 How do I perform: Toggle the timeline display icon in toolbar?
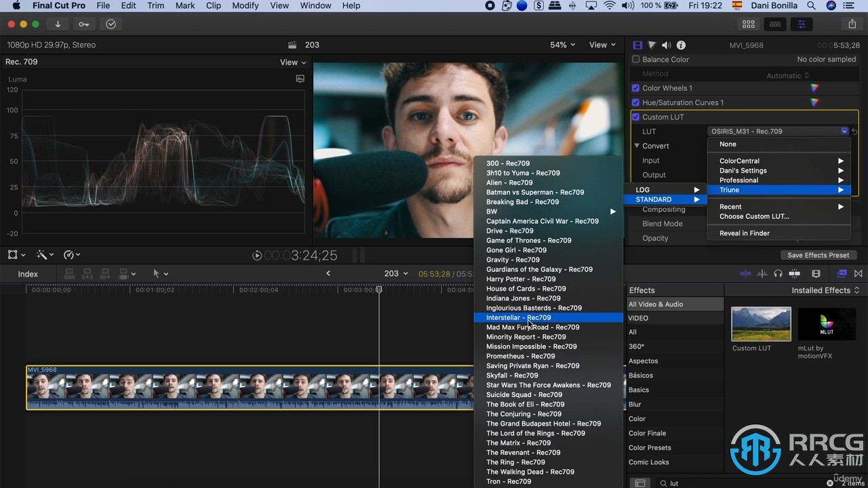[774, 24]
